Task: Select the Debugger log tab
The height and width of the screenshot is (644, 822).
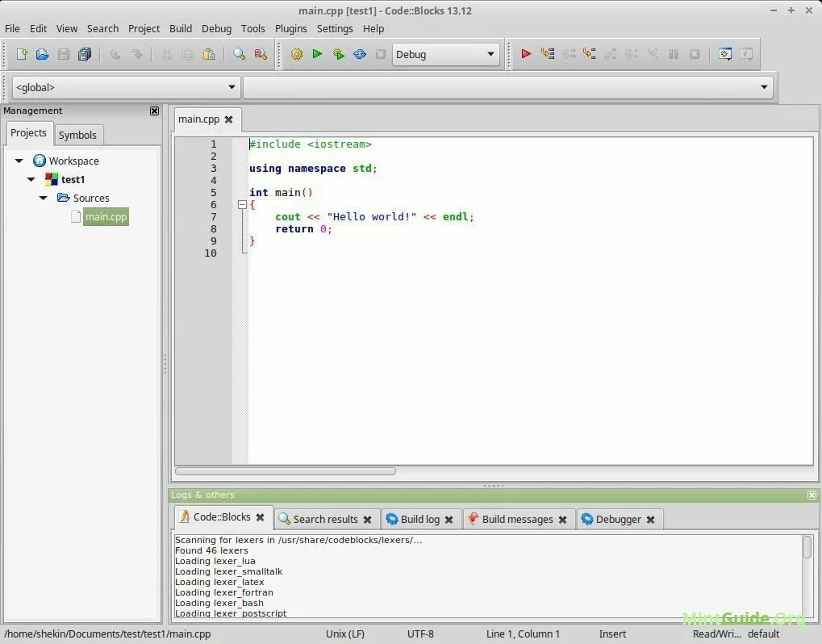Action: coord(618,519)
